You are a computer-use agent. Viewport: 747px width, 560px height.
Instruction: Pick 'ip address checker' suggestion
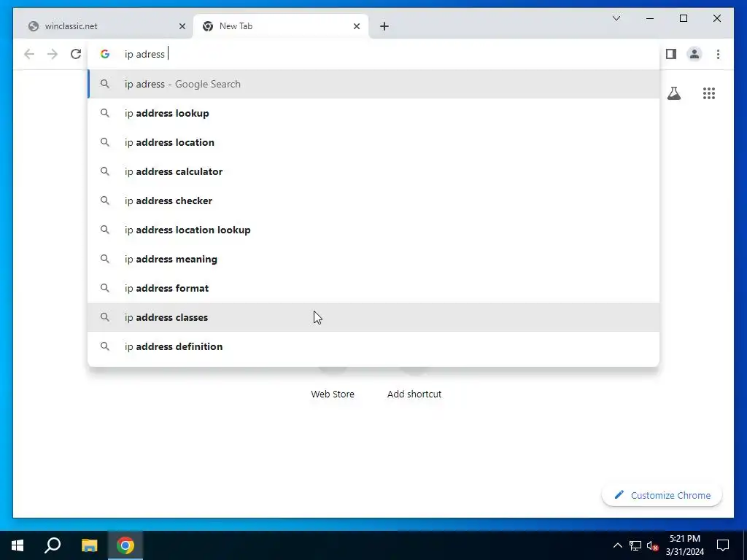pyautogui.click(x=373, y=201)
